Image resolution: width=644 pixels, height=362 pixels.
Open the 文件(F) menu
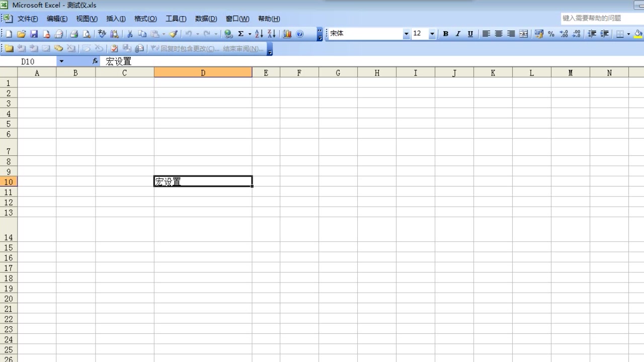[28, 19]
